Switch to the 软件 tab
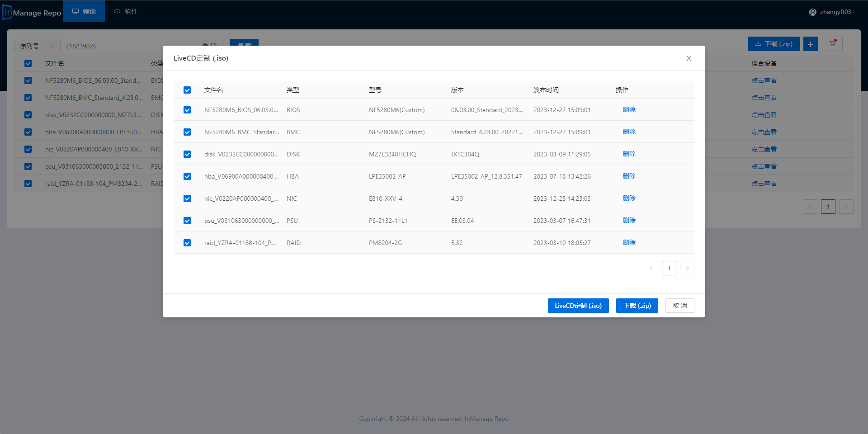The width and height of the screenshot is (868, 434). [126, 11]
